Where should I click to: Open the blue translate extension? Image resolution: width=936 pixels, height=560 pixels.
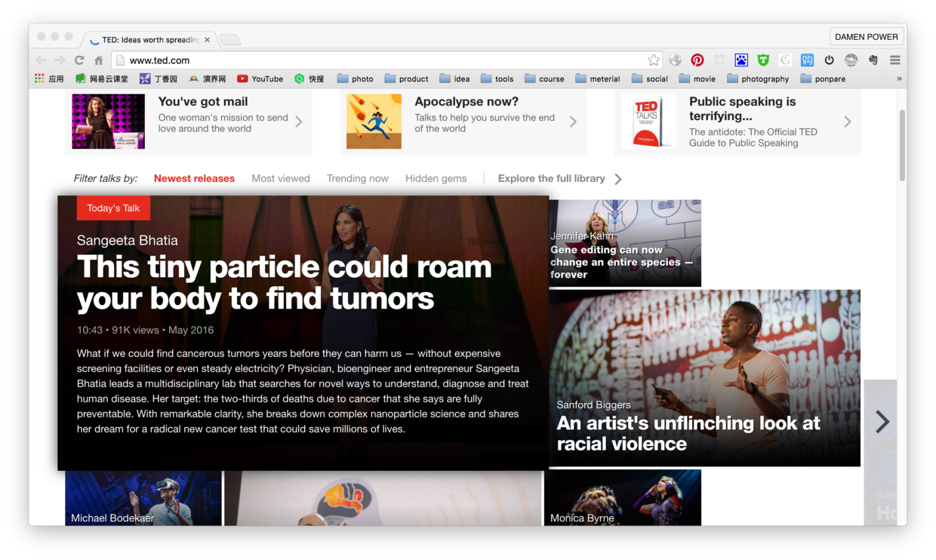pyautogui.click(x=807, y=60)
